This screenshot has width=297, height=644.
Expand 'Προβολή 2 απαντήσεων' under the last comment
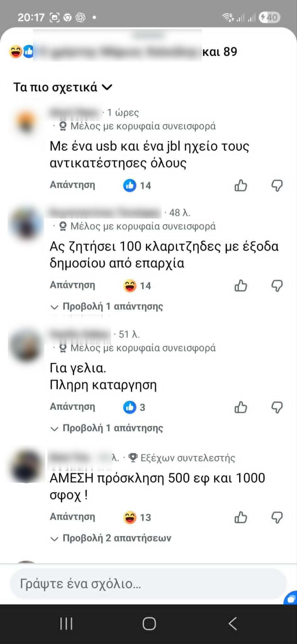point(111,538)
